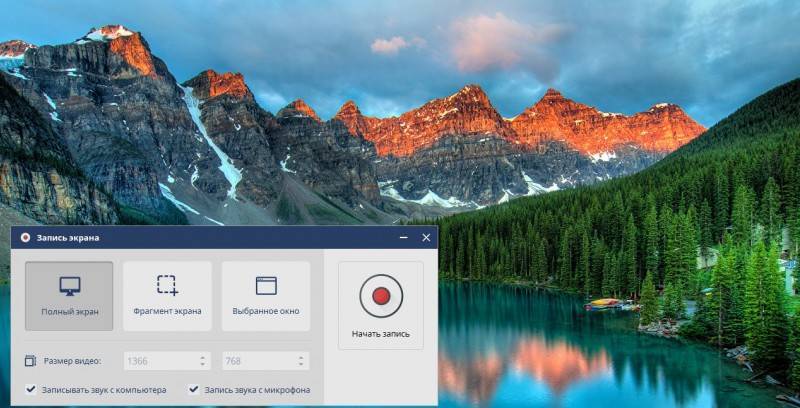The image size is (800, 408).
Task: Click the stepper arrows of 768 height field
Action: click(301, 361)
